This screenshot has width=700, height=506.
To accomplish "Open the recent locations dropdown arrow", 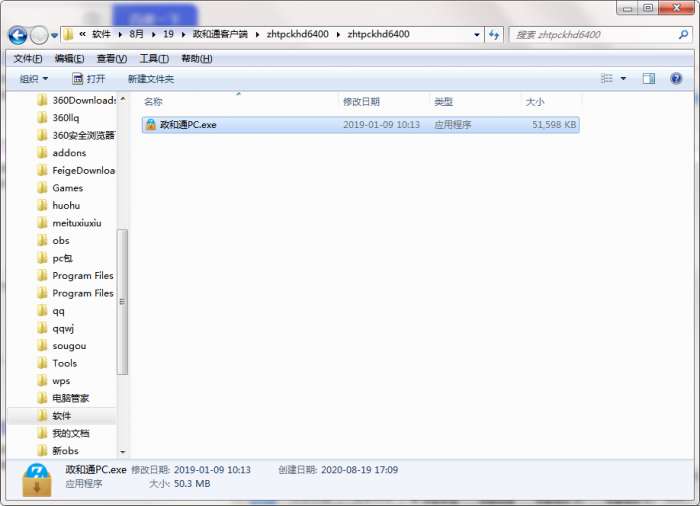I will [54, 35].
